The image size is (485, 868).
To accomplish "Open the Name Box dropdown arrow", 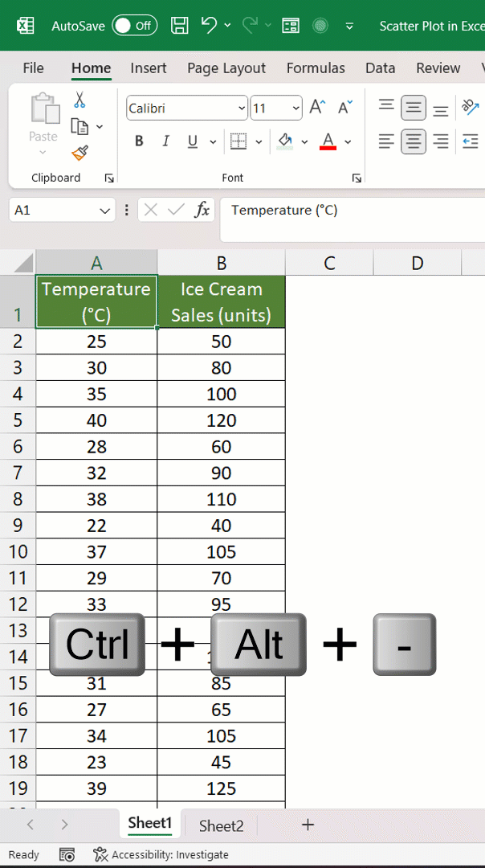I will 104,211.
